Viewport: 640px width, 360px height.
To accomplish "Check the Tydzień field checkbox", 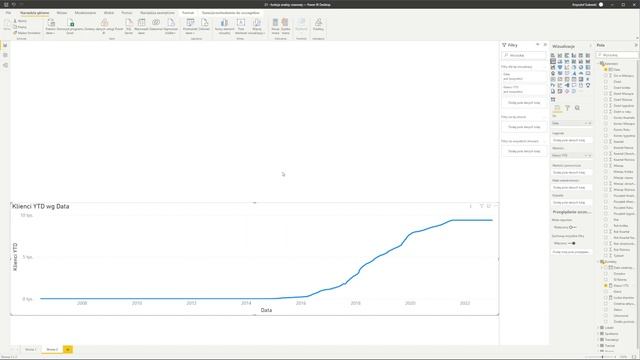I will tap(606, 256).
